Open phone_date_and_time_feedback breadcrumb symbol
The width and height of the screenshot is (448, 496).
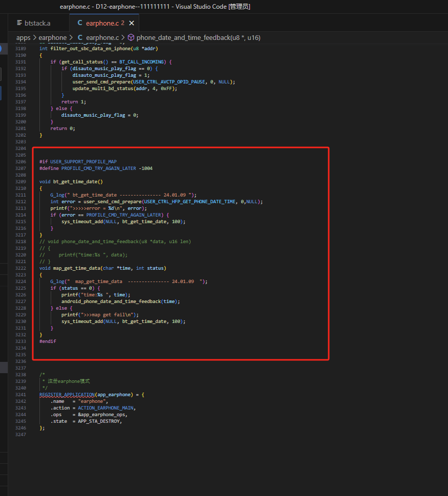click(198, 38)
